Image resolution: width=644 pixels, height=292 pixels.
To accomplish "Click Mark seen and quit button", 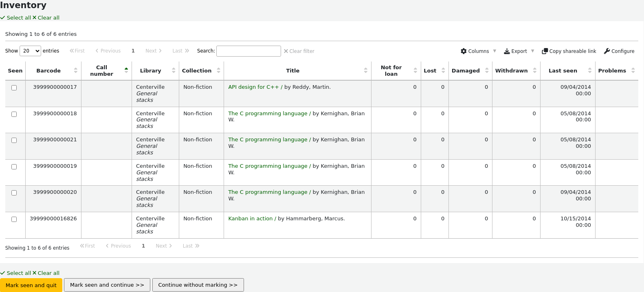I will [31, 285].
